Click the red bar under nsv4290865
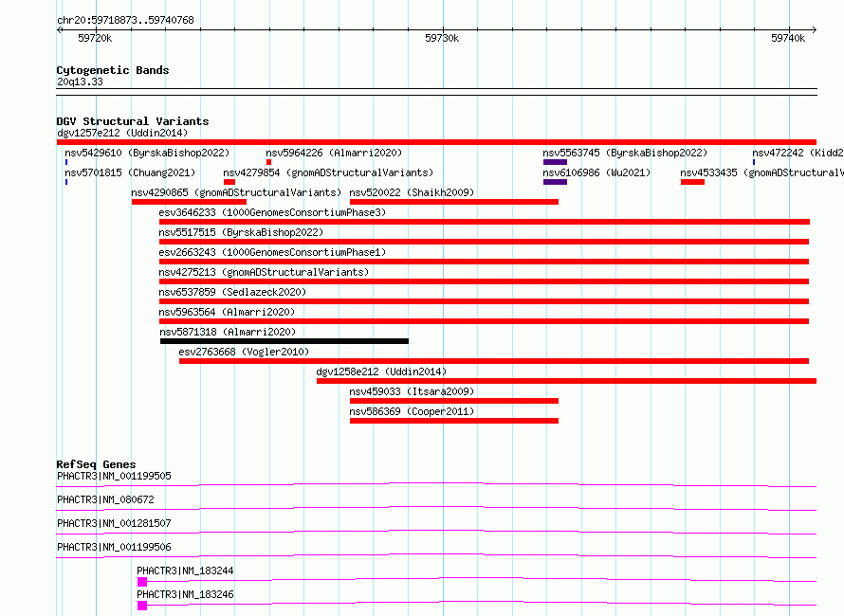844x616 pixels. (189, 202)
